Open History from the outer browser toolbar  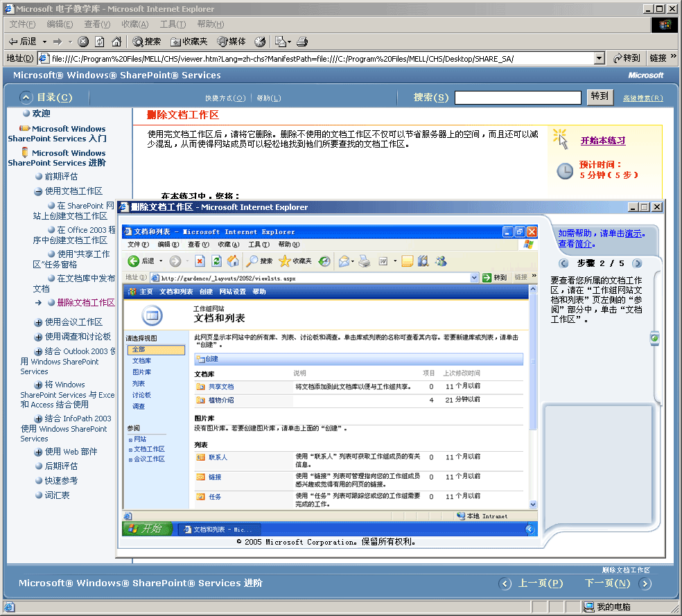[x=260, y=42]
